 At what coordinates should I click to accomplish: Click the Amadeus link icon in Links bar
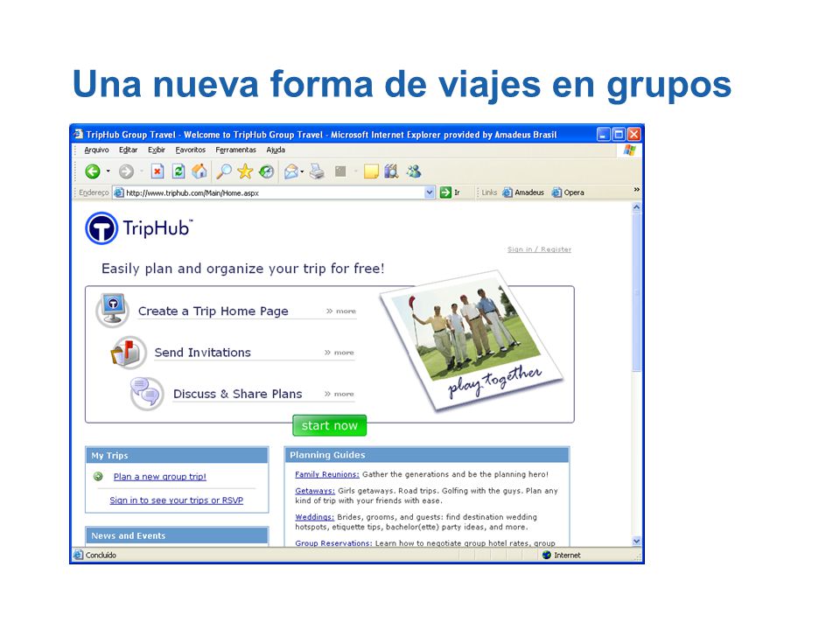[507, 192]
